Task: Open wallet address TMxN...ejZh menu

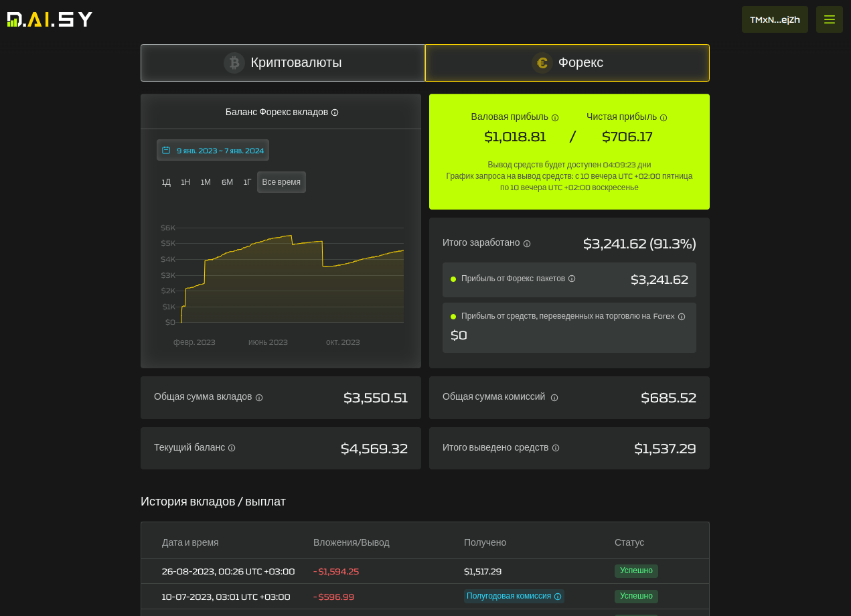Action: coord(775,19)
